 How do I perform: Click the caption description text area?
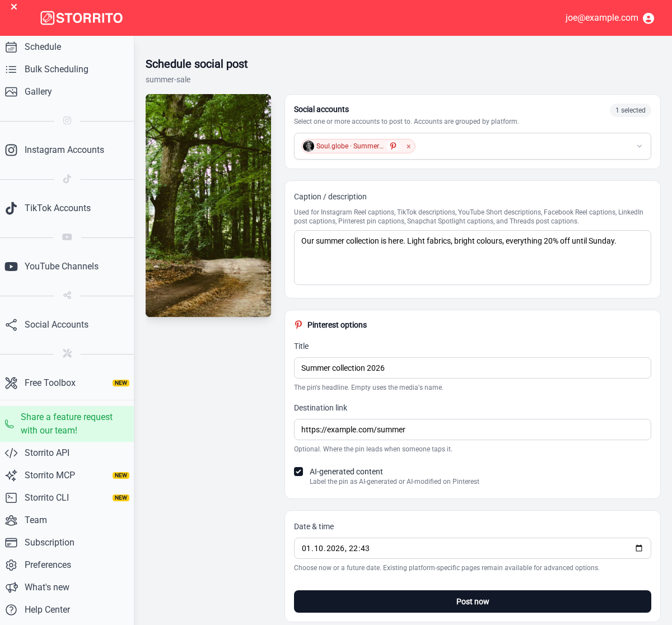[473, 258]
